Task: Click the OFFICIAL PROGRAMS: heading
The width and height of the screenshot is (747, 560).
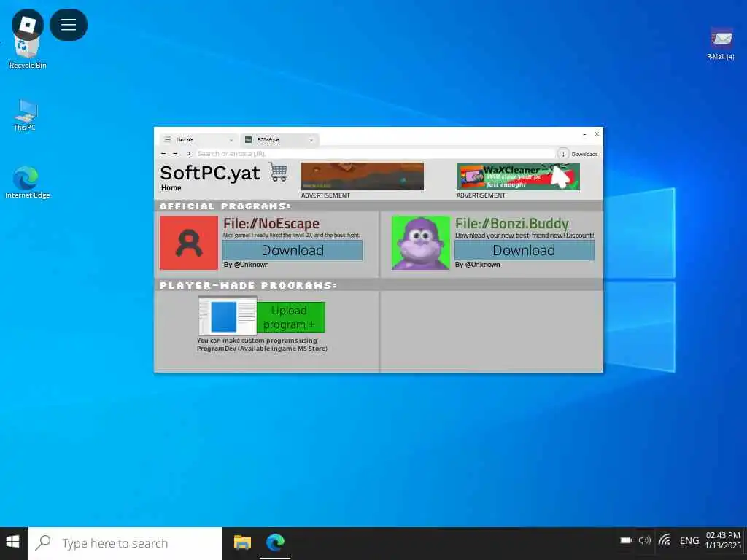Action: (x=225, y=206)
